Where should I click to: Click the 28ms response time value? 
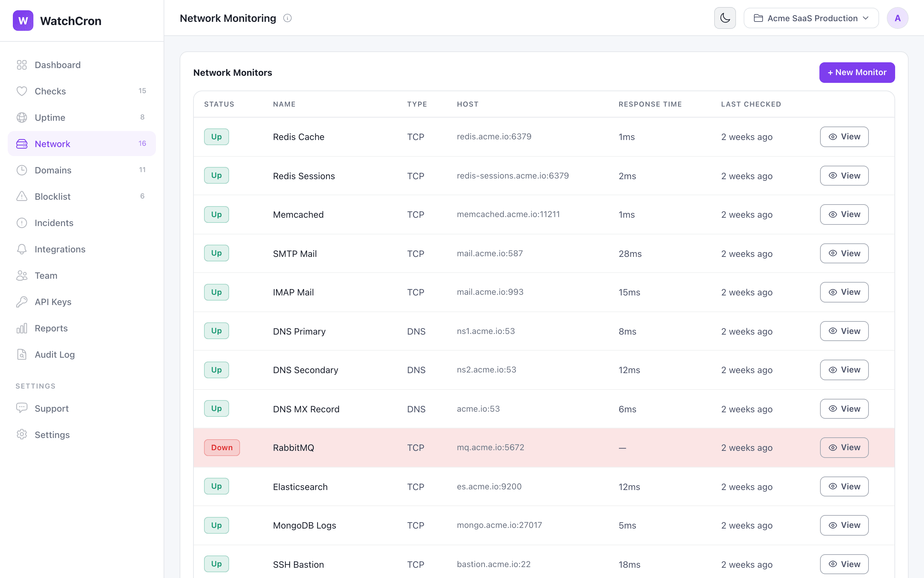click(630, 254)
